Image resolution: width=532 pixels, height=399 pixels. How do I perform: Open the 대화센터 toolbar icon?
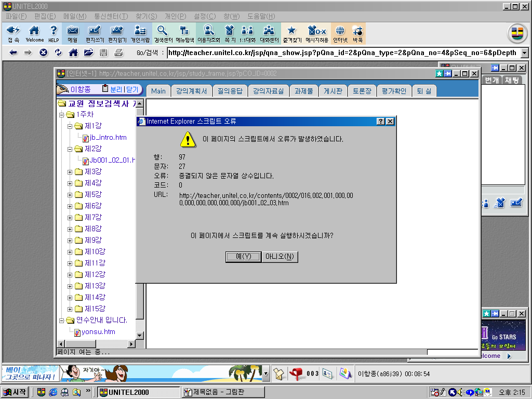pyautogui.click(x=269, y=34)
